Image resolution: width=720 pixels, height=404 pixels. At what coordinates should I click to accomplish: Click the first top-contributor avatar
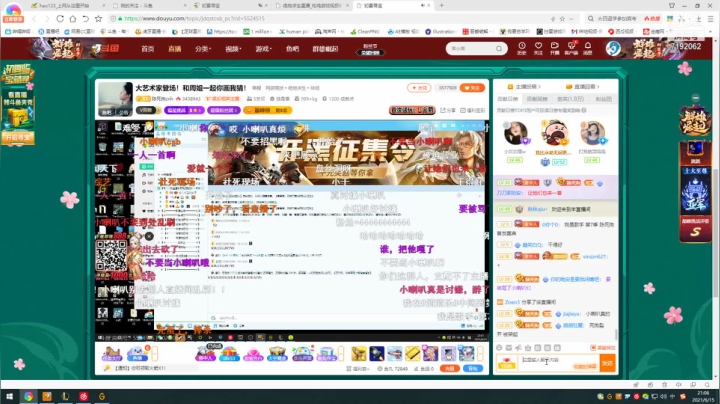(515, 133)
